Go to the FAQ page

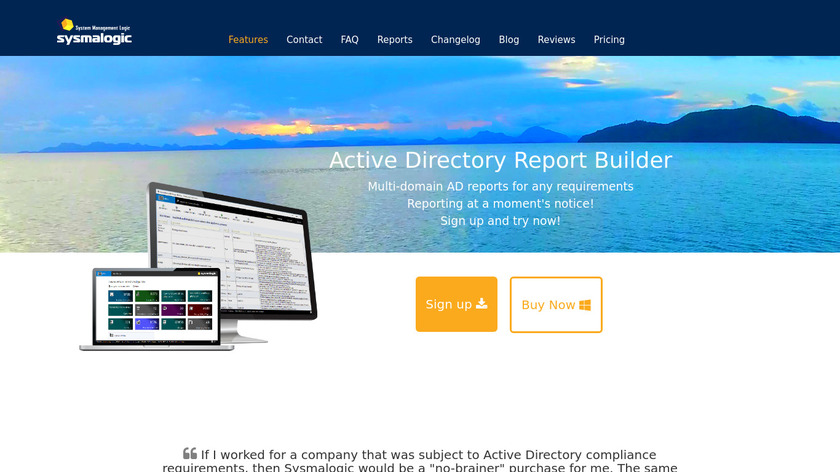349,40
